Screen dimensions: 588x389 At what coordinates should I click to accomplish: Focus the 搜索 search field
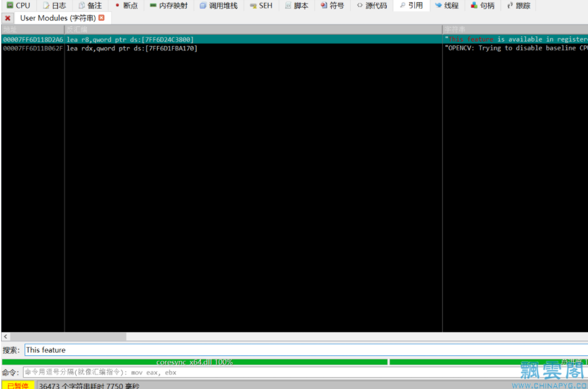click(306, 350)
